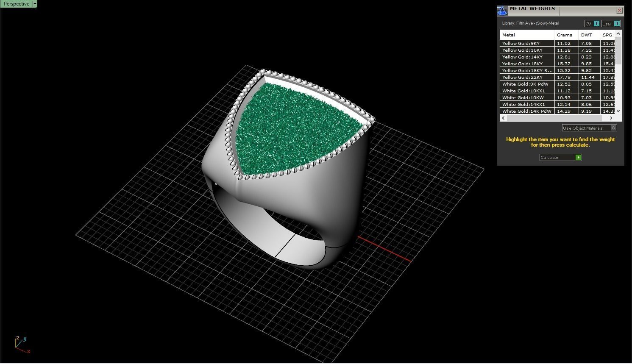This screenshot has height=364, width=632.
Task: Open the Perspective viewport dropdown arrow
Action: (35, 4)
